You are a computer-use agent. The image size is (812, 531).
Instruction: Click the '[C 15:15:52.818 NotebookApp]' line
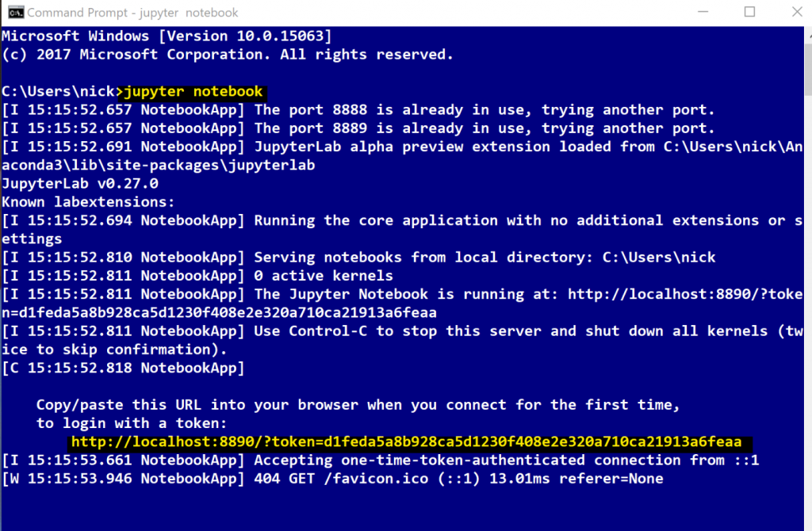click(x=123, y=368)
